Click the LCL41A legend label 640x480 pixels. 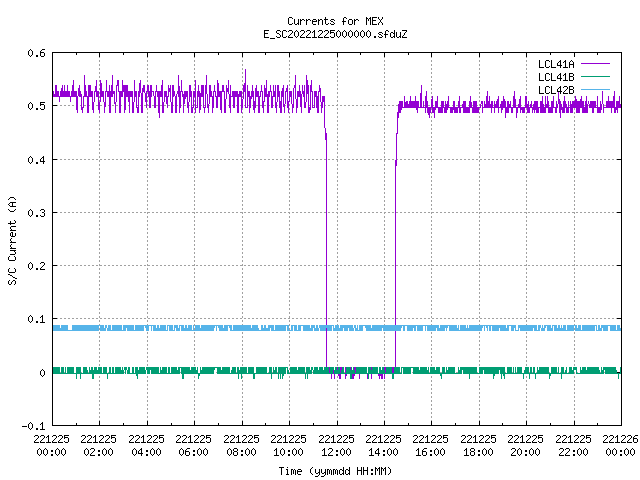pyautogui.click(x=556, y=64)
